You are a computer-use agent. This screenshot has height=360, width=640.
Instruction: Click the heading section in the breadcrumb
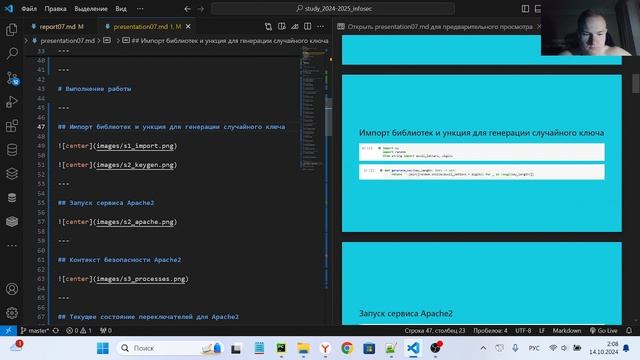click(226, 41)
